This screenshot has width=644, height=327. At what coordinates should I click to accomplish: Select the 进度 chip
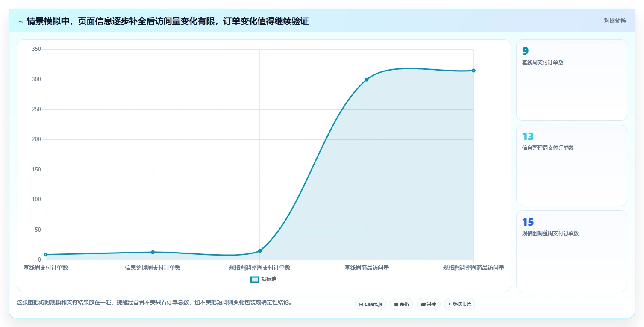[428, 304]
